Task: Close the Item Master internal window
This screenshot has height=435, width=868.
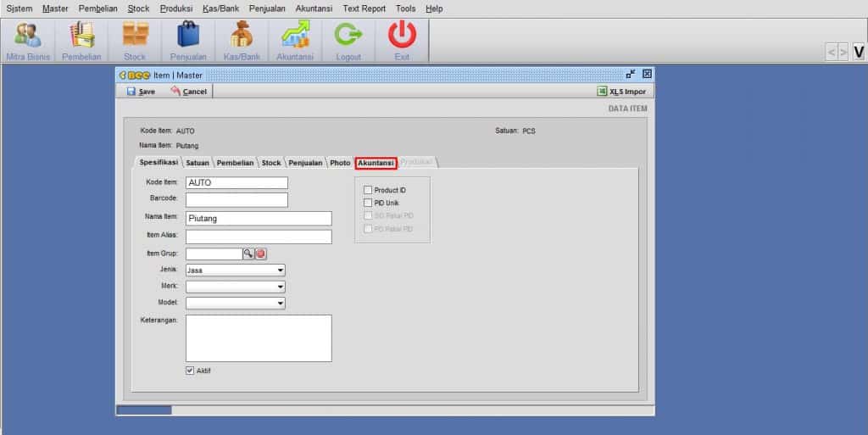Action: 647,74
